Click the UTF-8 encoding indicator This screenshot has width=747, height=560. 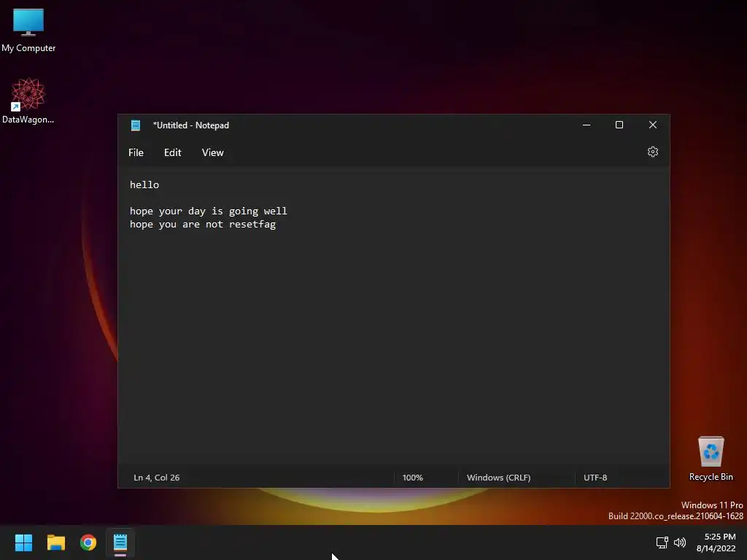[595, 477]
